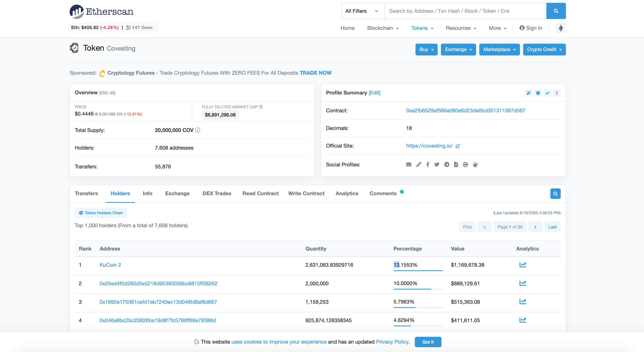The image size is (644, 352).
Task: Open the Token Holders Chart button
Action: point(101,213)
